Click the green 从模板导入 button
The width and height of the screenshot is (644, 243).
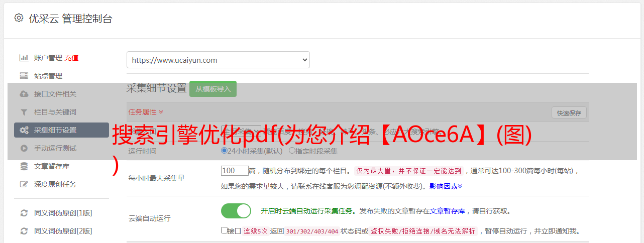coord(213,89)
